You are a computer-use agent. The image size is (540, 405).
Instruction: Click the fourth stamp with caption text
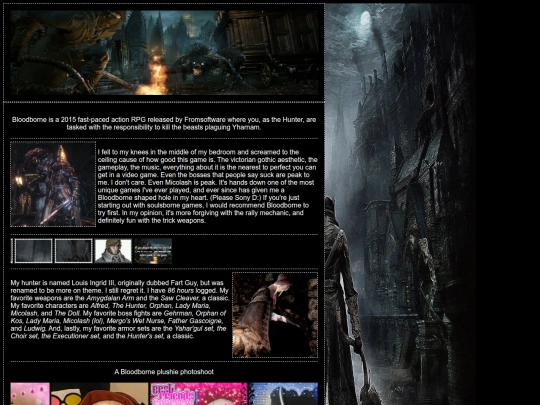pyautogui.click(x=153, y=251)
